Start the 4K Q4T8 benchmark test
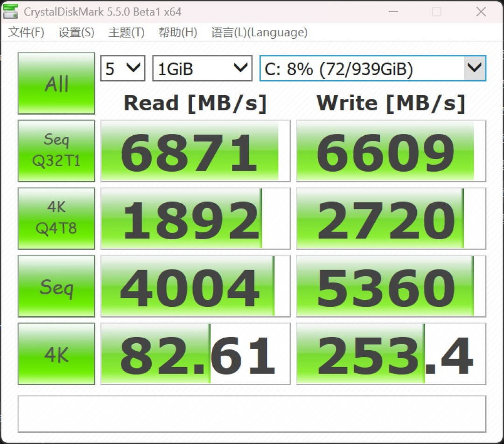The width and height of the screenshot is (504, 444). tap(56, 218)
